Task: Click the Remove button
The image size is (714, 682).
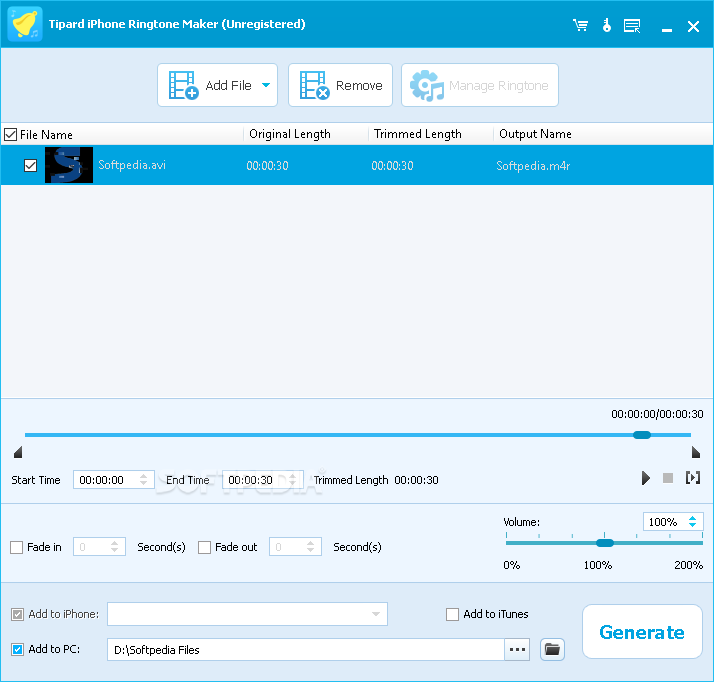Action: coord(340,85)
